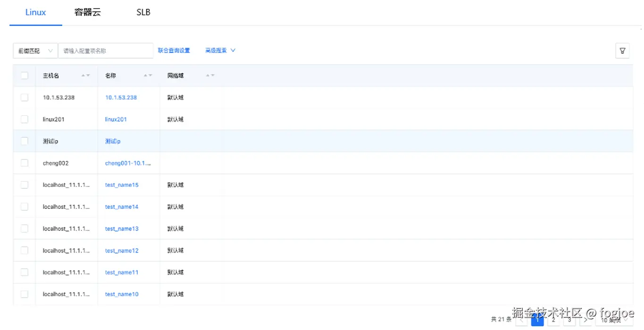
Task: Open the 10.1.53.238 name link
Action: [x=121, y=98]
